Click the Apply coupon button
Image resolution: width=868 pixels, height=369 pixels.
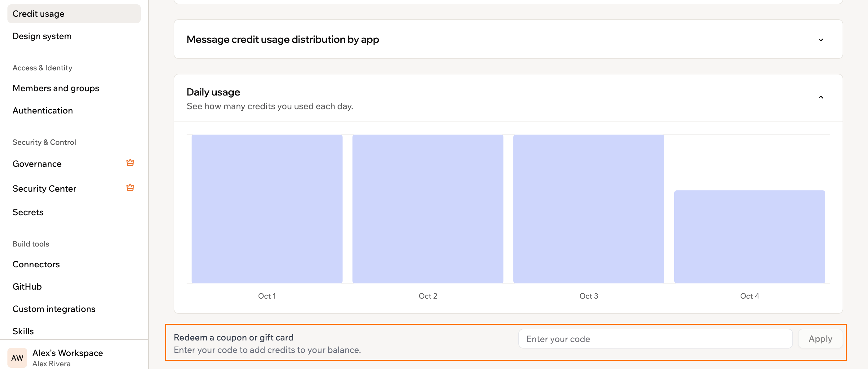820,339
